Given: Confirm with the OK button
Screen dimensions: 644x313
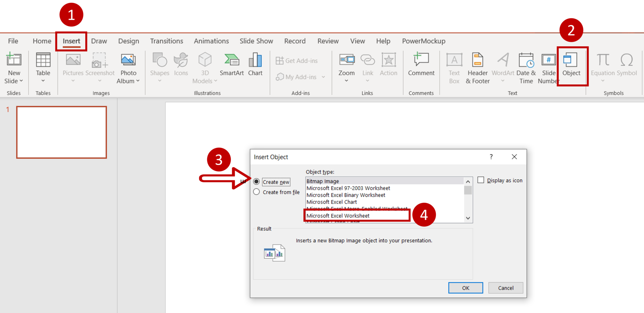Looking at the screenshot, I should click(465, 287).
